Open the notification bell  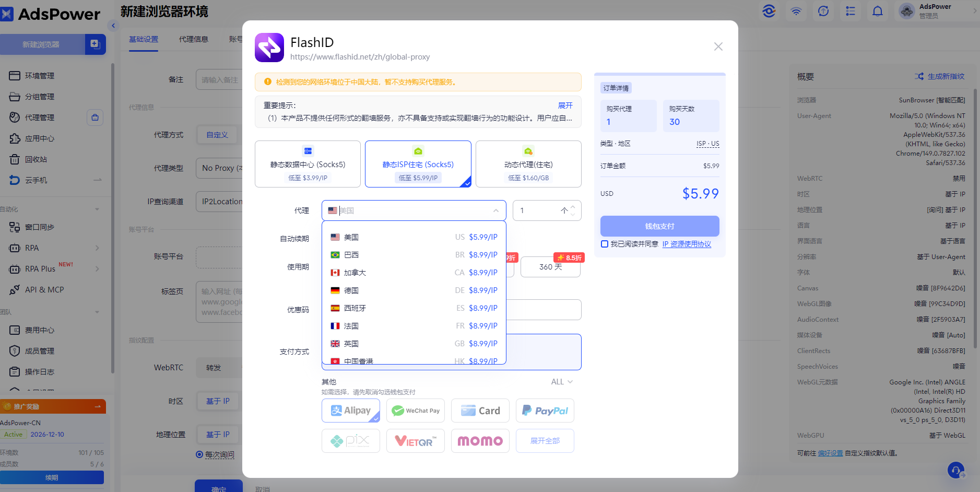click(878, 11)
